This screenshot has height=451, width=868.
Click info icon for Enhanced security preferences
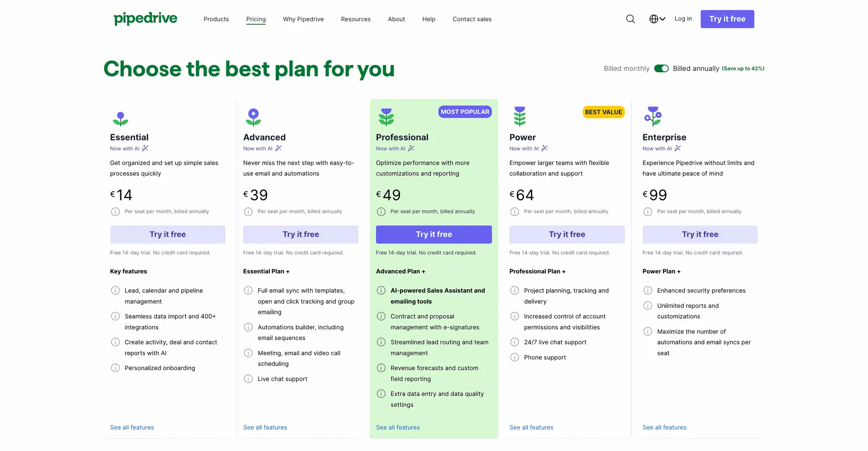click(648, 291)
